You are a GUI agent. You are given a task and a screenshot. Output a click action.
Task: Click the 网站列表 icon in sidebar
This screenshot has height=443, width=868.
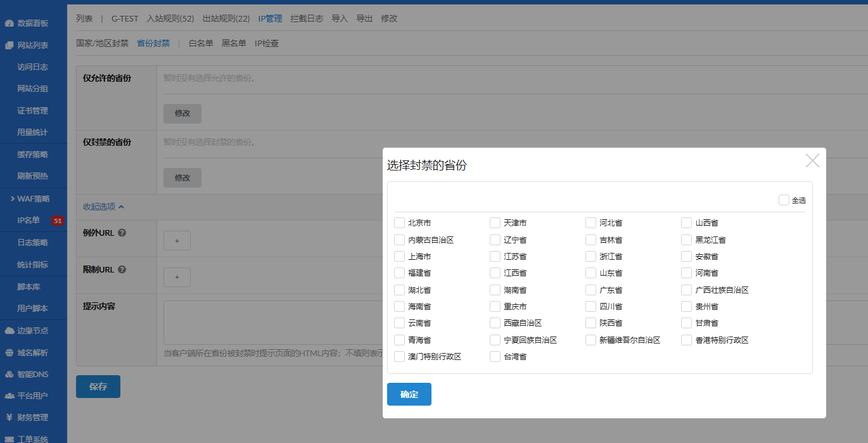9,46
